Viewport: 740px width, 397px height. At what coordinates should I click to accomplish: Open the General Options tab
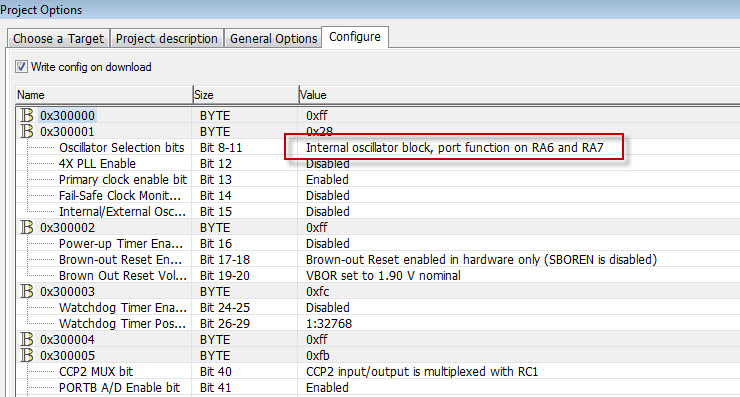click(273, 38)
